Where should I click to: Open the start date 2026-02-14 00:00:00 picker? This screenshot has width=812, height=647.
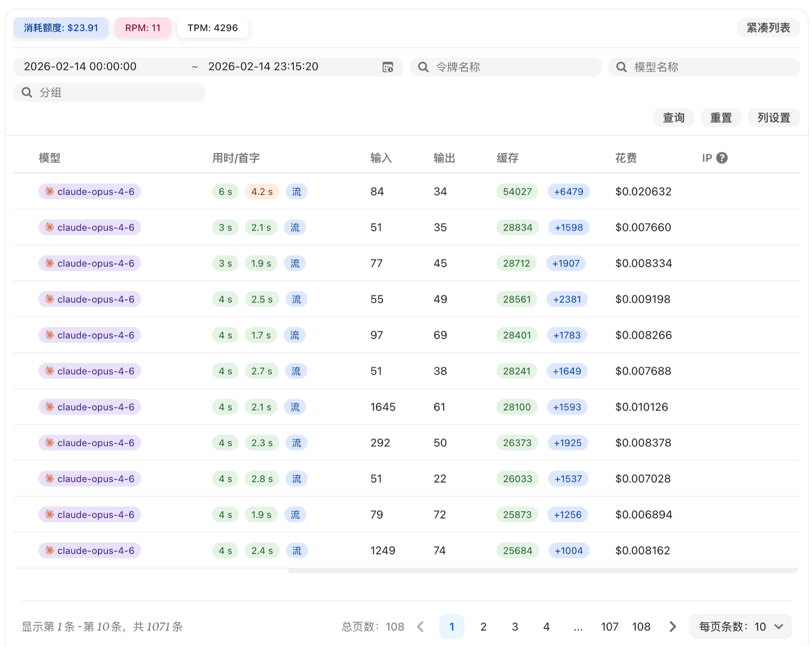coord(80,67)
